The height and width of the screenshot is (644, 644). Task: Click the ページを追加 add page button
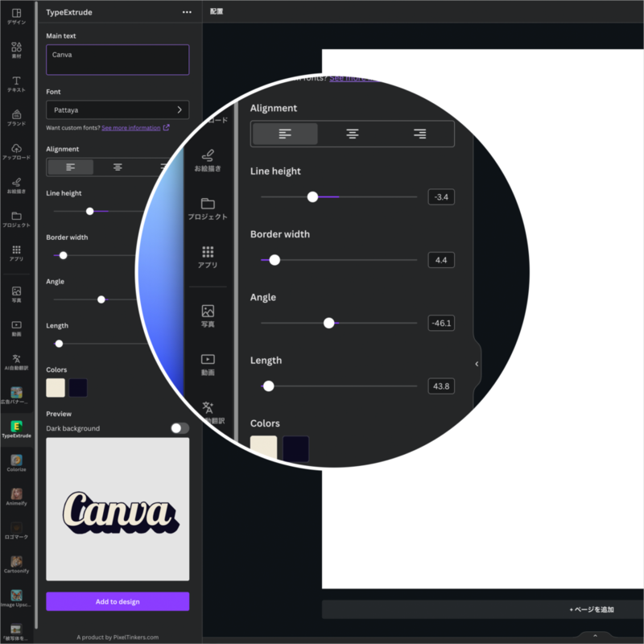[592, 609]
